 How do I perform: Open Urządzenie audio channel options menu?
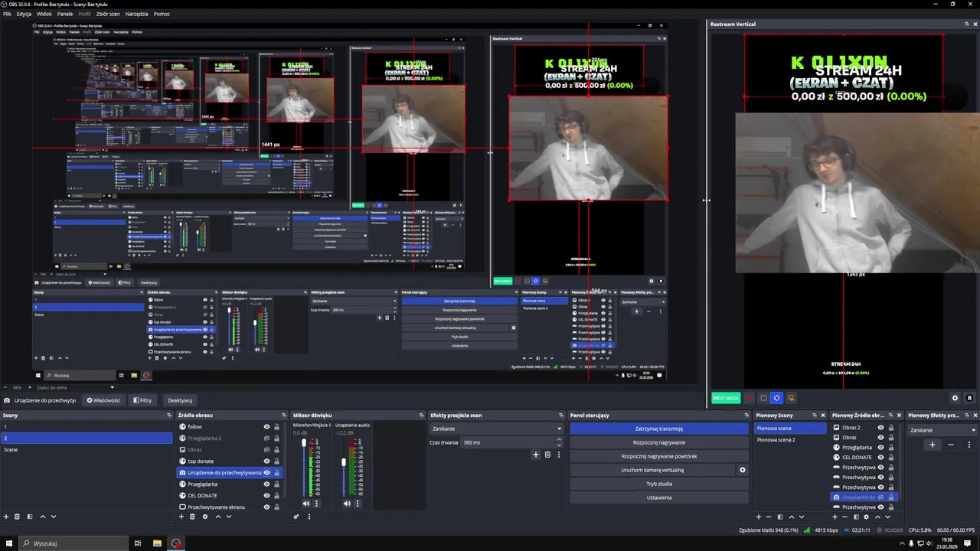(x=357, y=504)
